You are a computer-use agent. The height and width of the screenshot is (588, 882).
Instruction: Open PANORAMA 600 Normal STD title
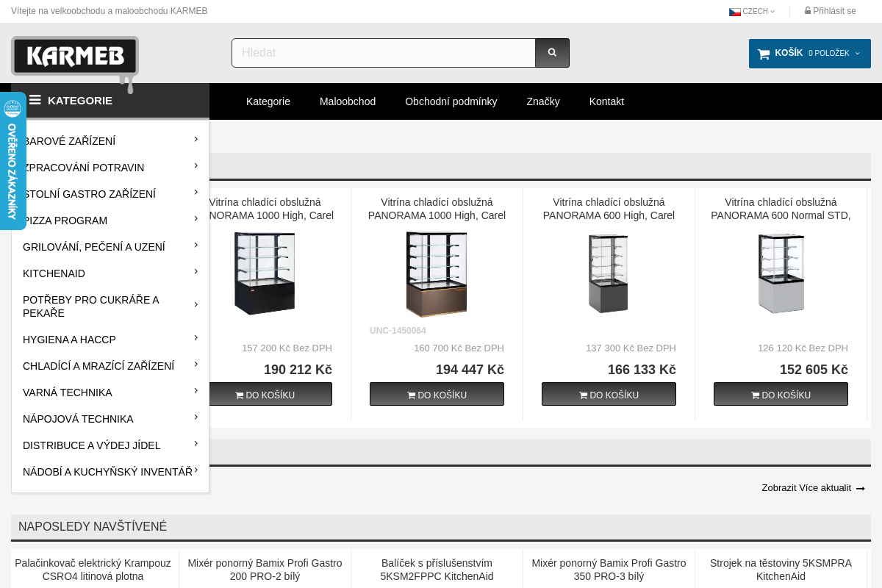pyautogui.click(x=781, y=209)
